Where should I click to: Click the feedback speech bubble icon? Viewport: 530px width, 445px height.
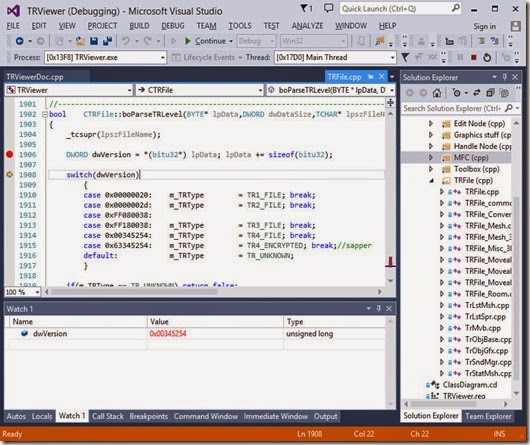[x=328, y=8]
